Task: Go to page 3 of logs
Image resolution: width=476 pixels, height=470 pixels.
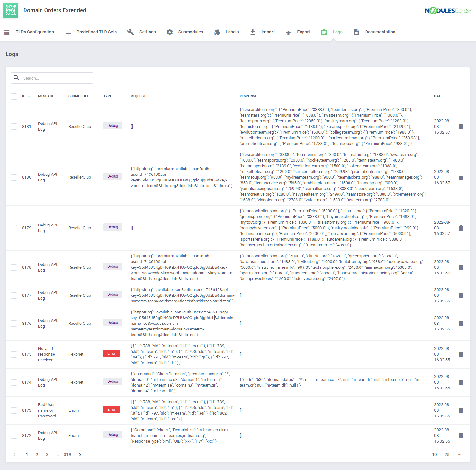Action: coord(47,455)
